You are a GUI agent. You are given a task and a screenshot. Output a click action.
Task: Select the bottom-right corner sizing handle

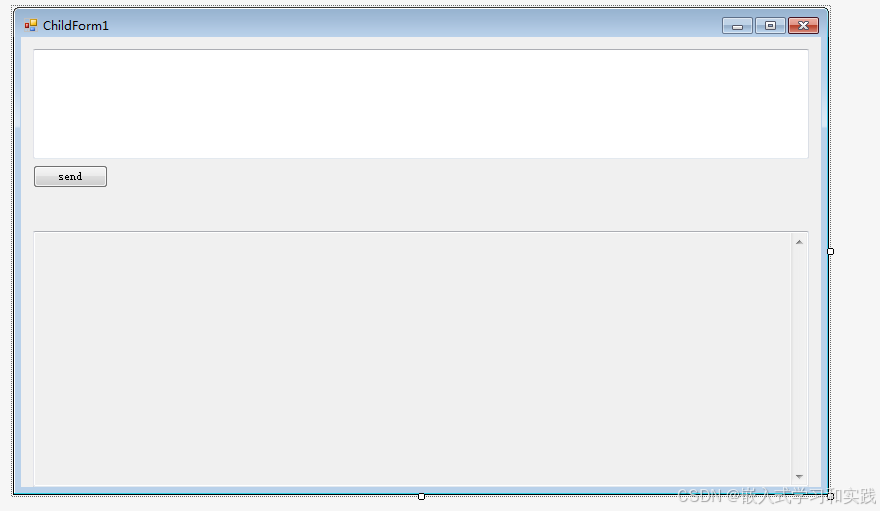831,496
